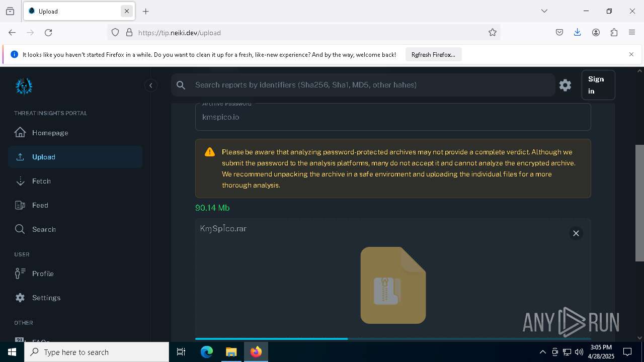Launch Microsoft Edge from taskbar
The image size is (644, 362).
(207, 352)
